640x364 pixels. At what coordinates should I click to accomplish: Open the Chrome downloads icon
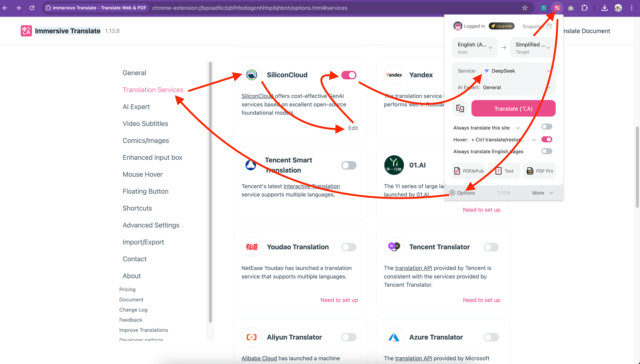click(604, 8)
